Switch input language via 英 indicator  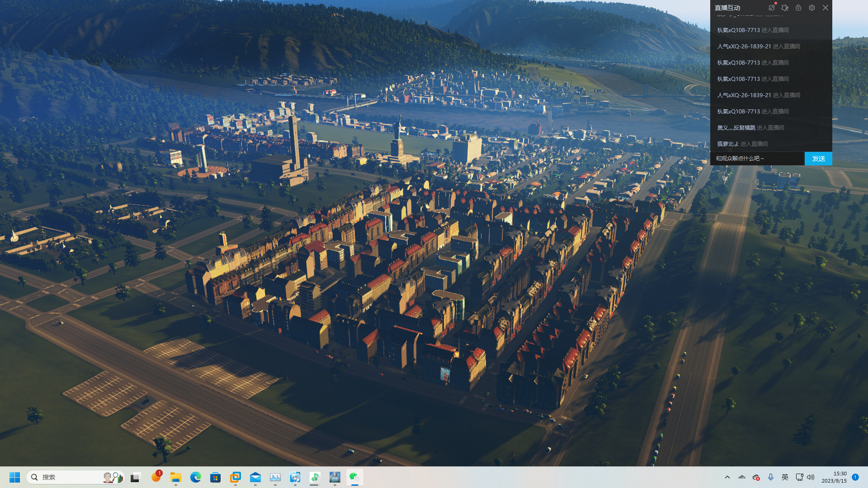coord(785,477)
